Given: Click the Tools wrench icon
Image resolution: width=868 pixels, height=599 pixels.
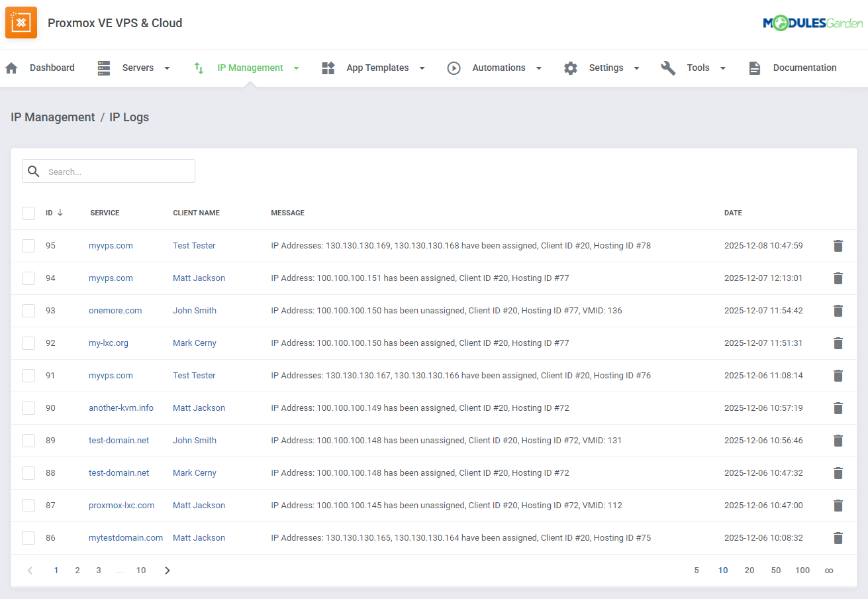Looking at the screenshot, I should click(x=668, y=68).
